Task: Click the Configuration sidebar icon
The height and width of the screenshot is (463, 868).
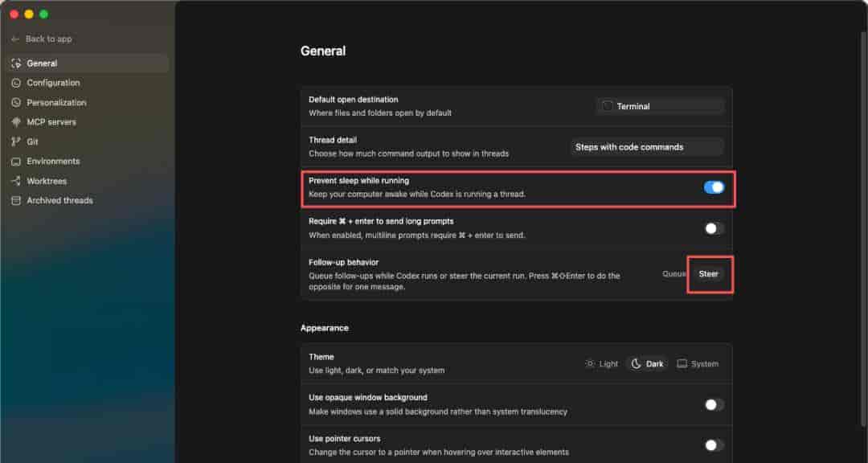Action: click(x=16, y=83)
